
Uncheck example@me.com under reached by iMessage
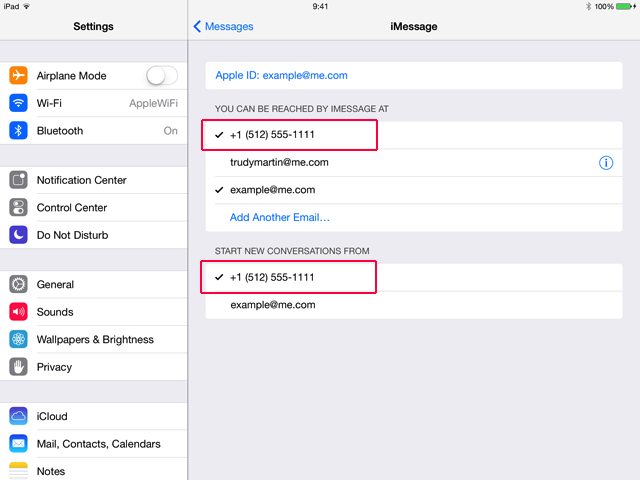point(273,190)
